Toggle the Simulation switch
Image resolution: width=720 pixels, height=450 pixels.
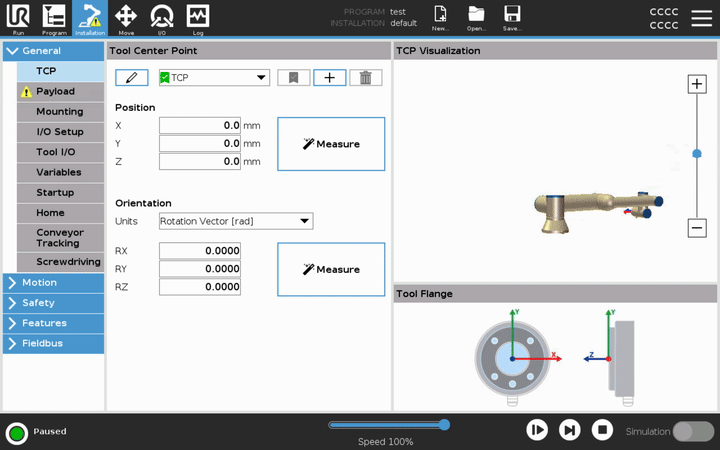coord(693,432)
